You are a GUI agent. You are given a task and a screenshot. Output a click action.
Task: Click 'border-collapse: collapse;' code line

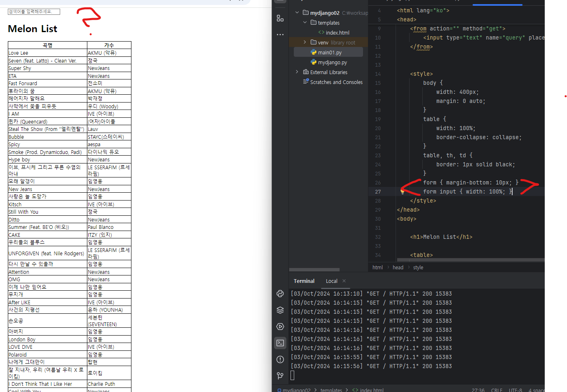click(x=479, y=137)
